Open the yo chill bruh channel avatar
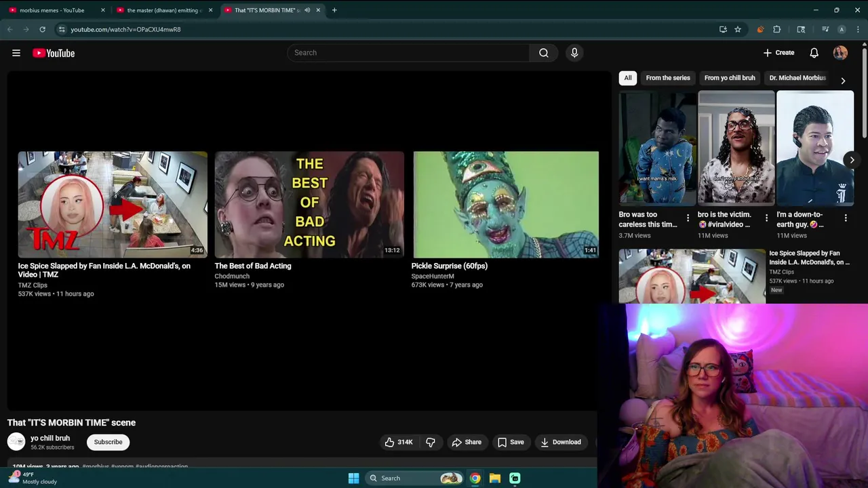This screenshot has width=868, height=488. [16, 442]
